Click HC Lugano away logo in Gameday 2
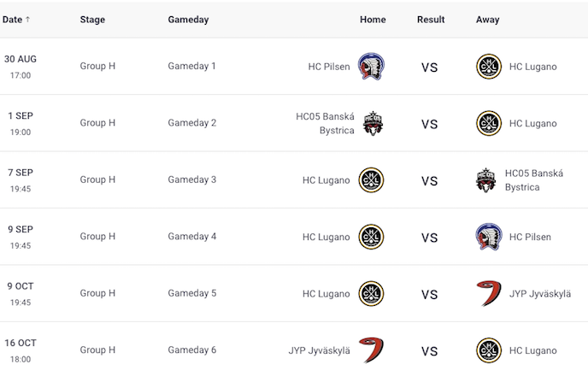Image resolution: width=588 pixels, height=376 pixels. [489, 123]
